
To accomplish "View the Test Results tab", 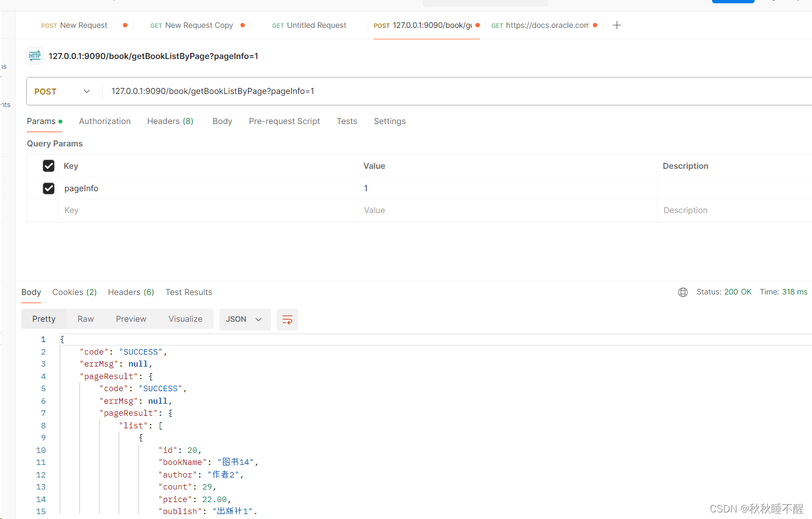I will point(189,292).
